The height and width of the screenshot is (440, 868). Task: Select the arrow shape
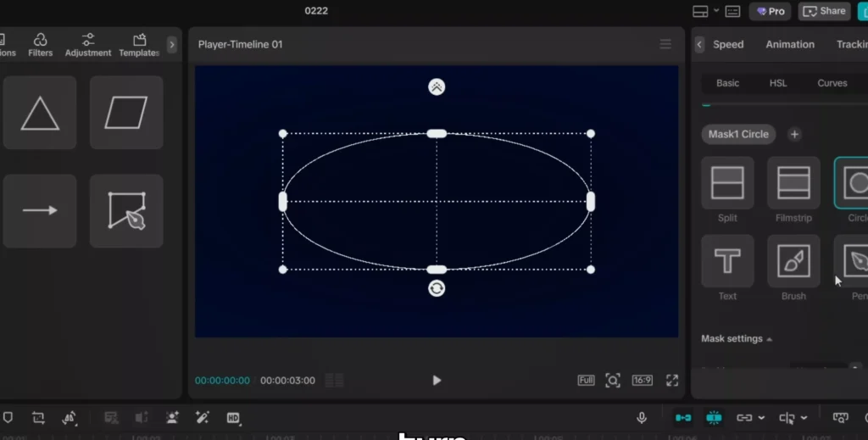click(x=40, y=211)
